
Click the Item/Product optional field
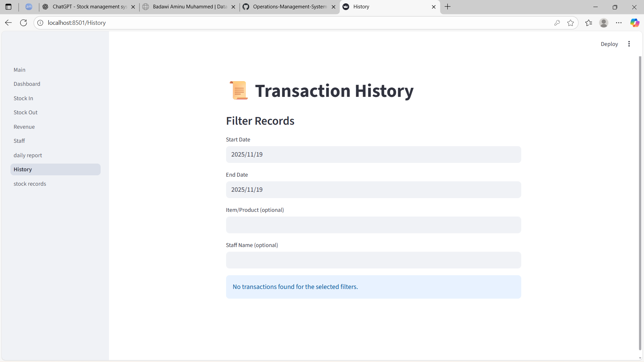[373, 225]
